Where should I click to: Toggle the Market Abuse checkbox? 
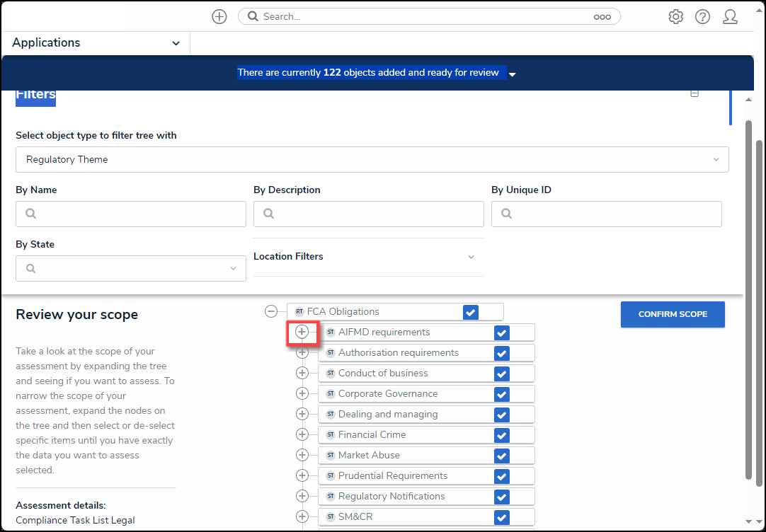502,456
